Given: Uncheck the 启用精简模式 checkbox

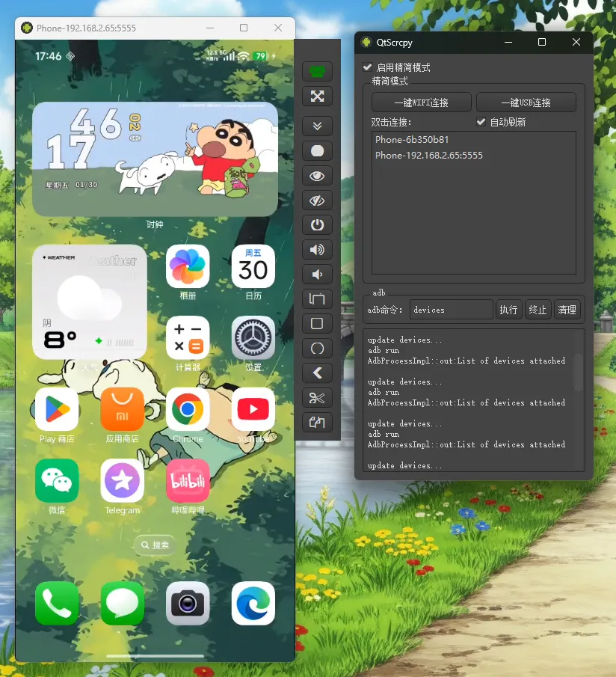Looking at the screenshot, I should 368,67.
